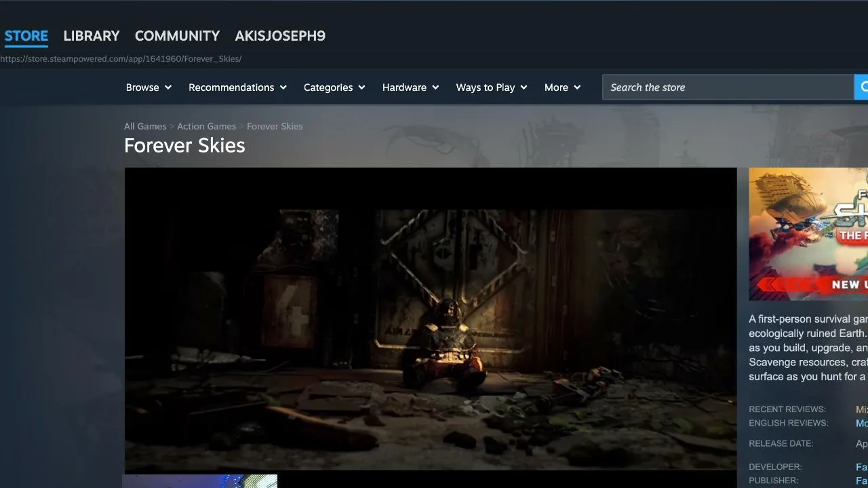Click the store page URL text
The height and width of the screenshot is (488, 868).
(x=121, y=59)
